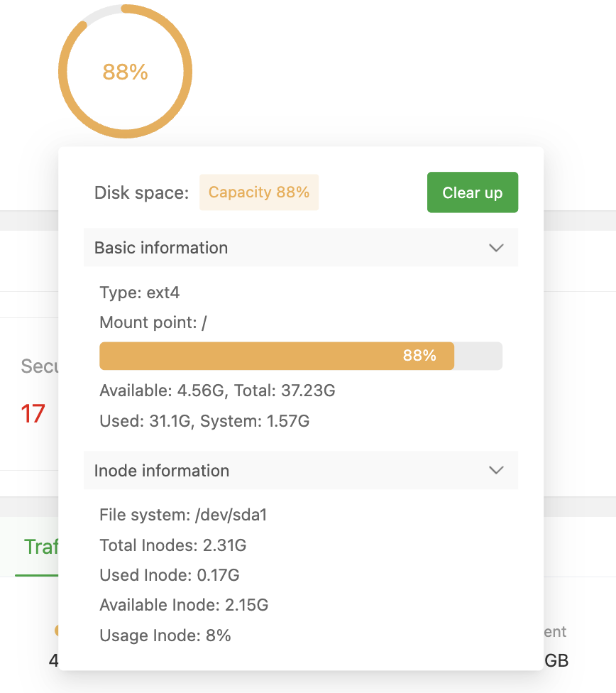Click the green Clear up button
This screenshot has width=616, height=693.
pos(472,192)
